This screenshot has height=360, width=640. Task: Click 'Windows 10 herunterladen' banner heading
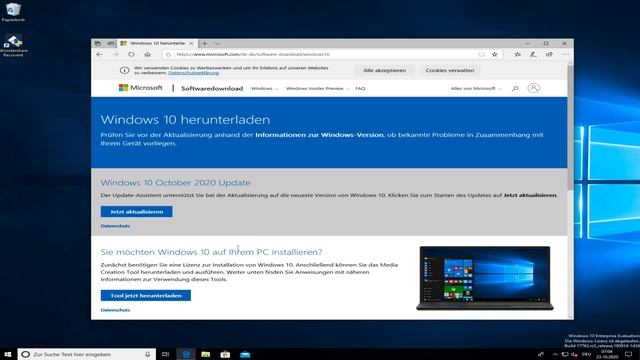pos(185,120)
